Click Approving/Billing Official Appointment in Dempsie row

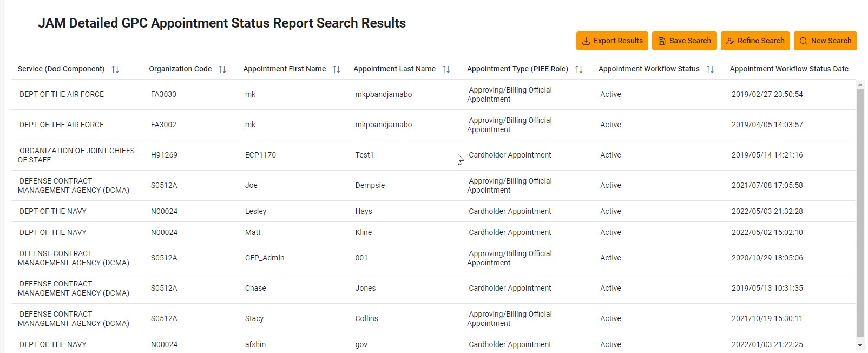point(509,185)
